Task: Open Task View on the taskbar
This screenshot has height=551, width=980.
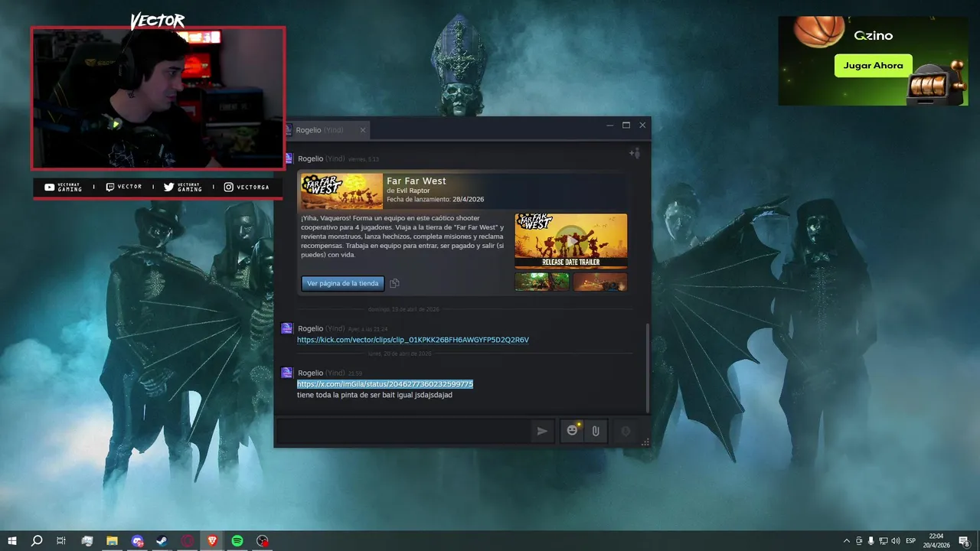Action: 61,541
